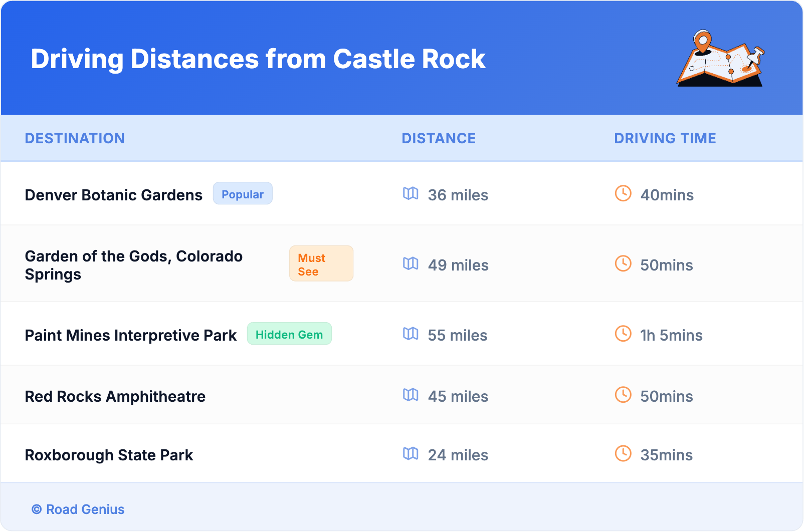
Task: Open the Road Genius copyright link
Action: coord(78,509)
